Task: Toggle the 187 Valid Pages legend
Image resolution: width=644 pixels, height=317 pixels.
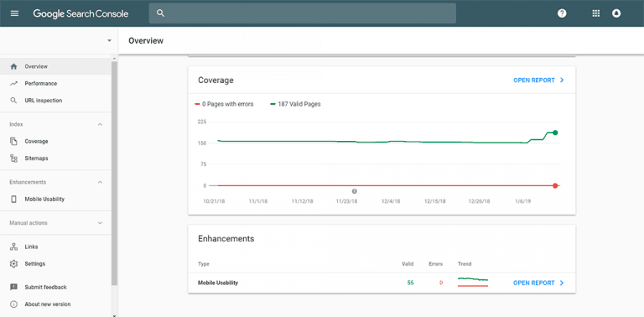Action: click(x=295, y=104)
